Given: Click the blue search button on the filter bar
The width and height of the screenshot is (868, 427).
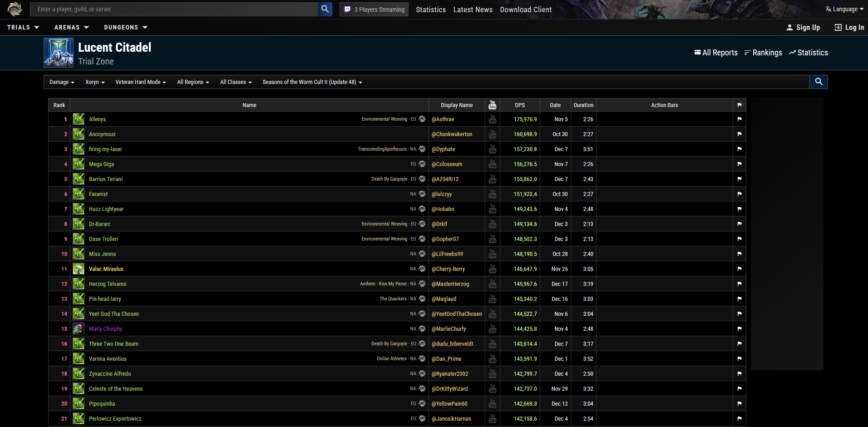Looking at the screenshot, I should click(x=819, y=82).
